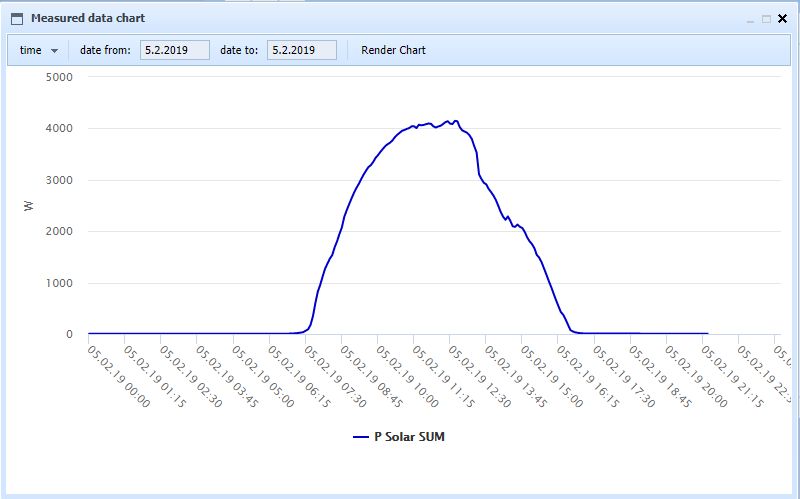Image resolution: width=800 pixels, height=499 pixels.
Task: Click the date from input field
Action: point(174,50)
